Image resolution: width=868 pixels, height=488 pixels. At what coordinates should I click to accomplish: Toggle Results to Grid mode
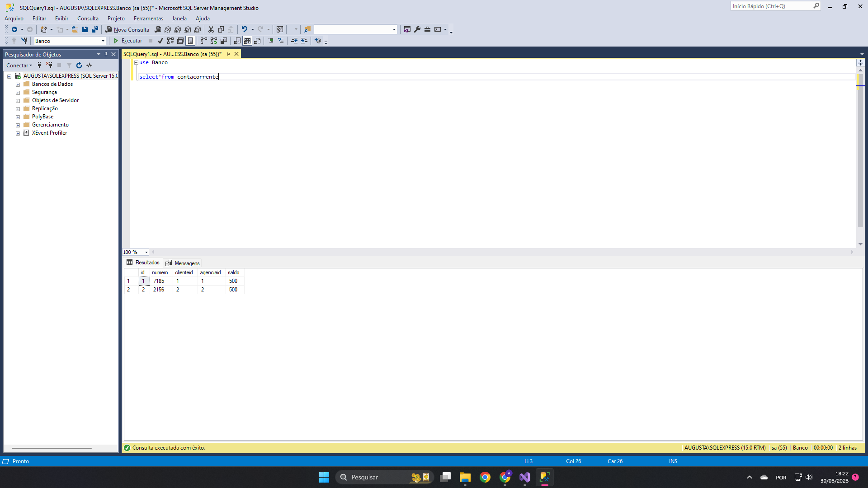[247, 41]
